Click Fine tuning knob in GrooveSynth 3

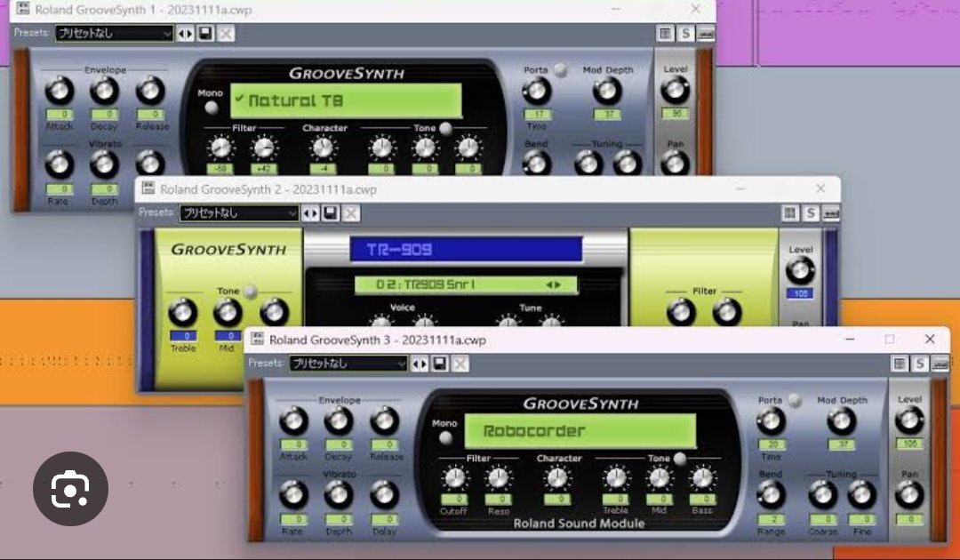pyautogui.click(x=862, y=494)
